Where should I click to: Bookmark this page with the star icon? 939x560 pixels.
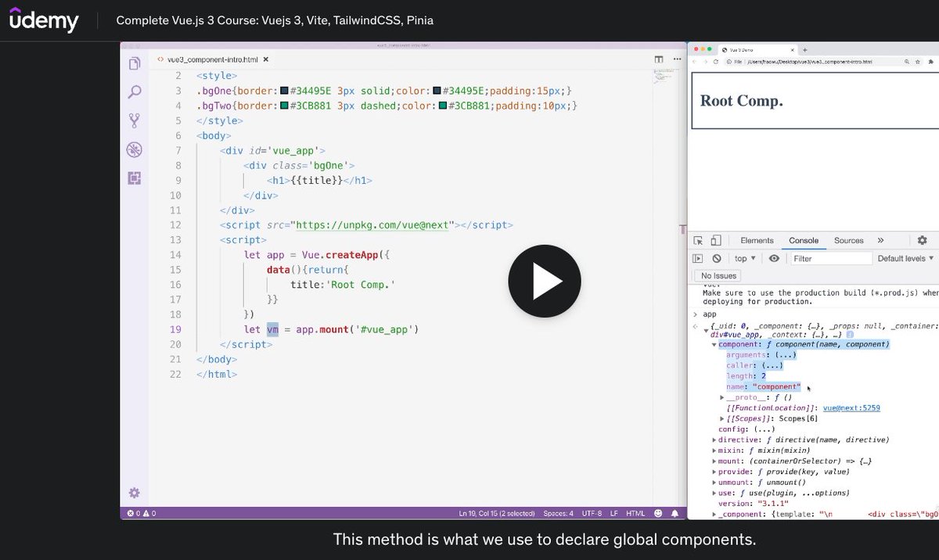click(x=918, y=61)
